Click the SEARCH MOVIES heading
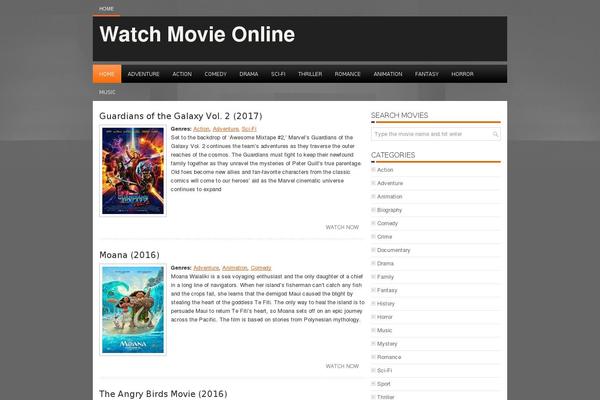The image size is (600, 400). pos(399,116)
